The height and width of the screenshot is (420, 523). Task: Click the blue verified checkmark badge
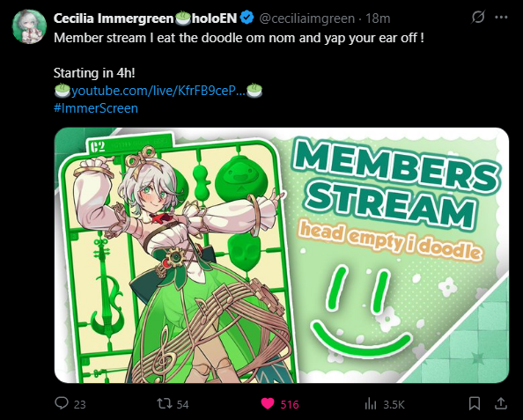pyautogui.click(x=247, y=18)
